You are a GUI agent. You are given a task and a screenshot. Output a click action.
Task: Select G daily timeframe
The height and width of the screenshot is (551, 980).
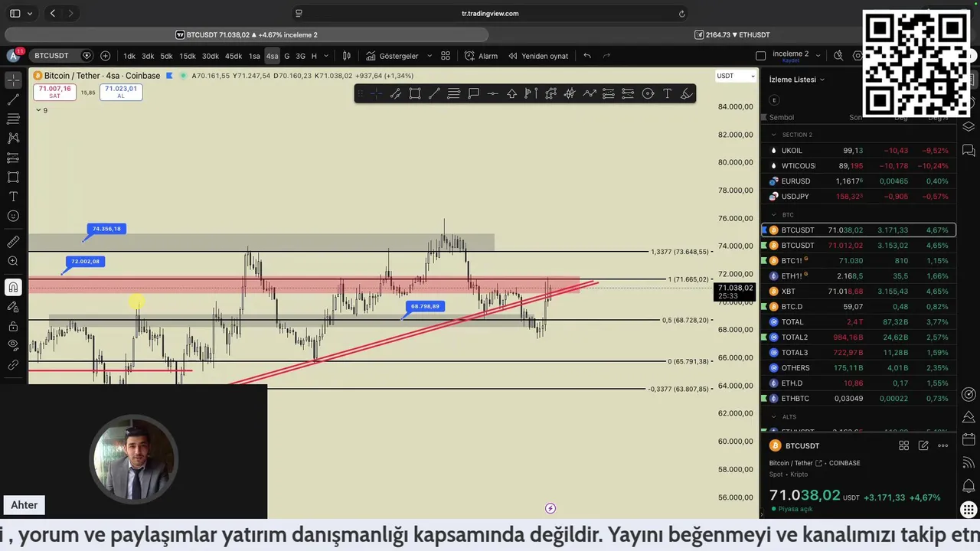(x=287, y=56)
